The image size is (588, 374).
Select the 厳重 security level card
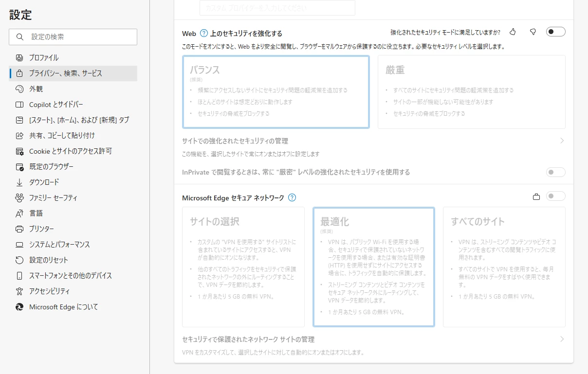(472, 92)
